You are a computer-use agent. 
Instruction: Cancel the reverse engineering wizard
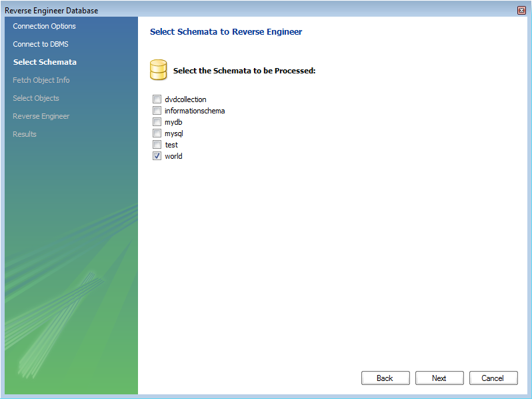pyautogui.click(x=493, y=378)
